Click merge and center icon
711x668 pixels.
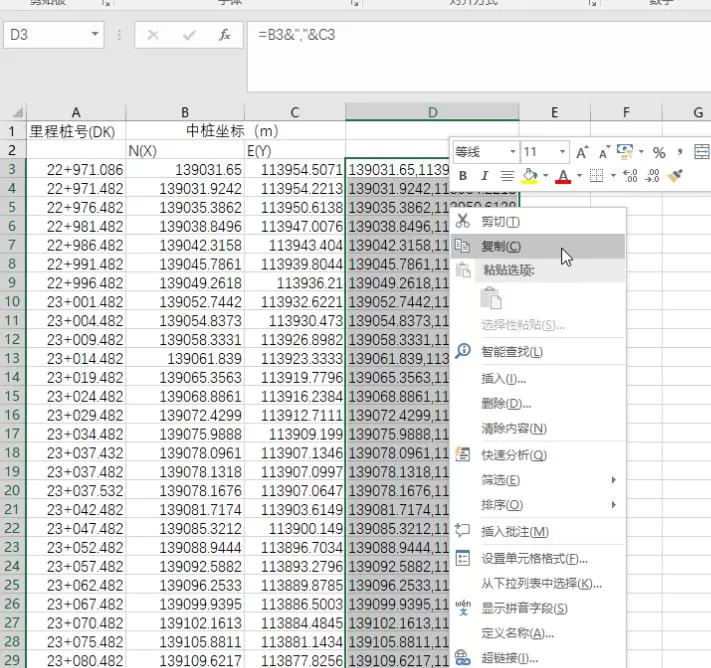tap(701, 152)
